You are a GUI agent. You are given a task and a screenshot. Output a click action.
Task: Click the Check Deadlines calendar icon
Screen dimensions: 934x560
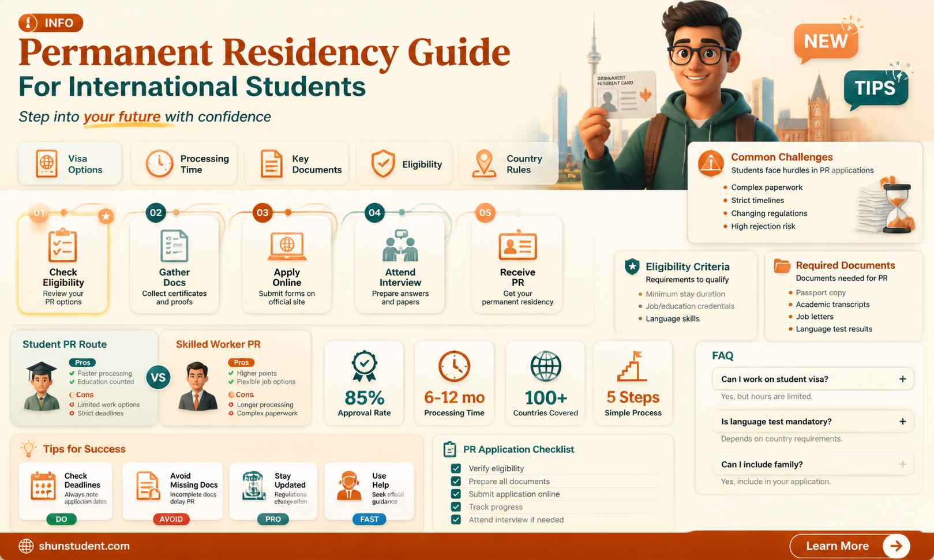43,486
